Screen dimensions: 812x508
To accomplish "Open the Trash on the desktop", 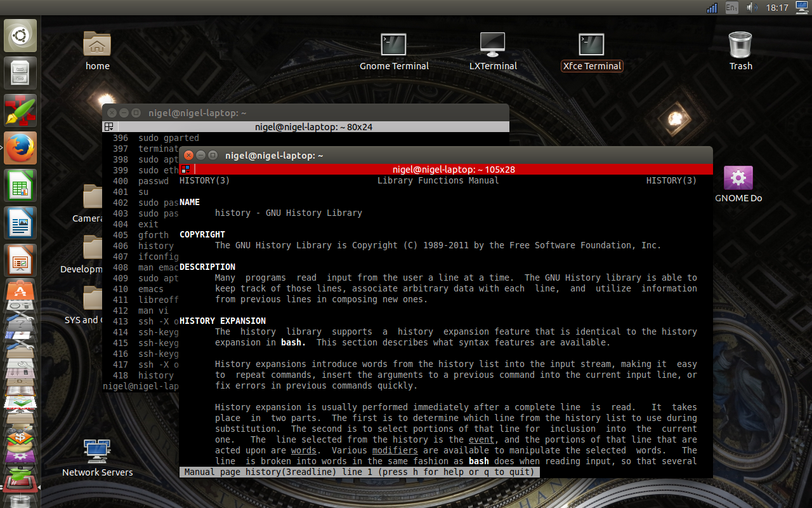I will click(740, 52).
